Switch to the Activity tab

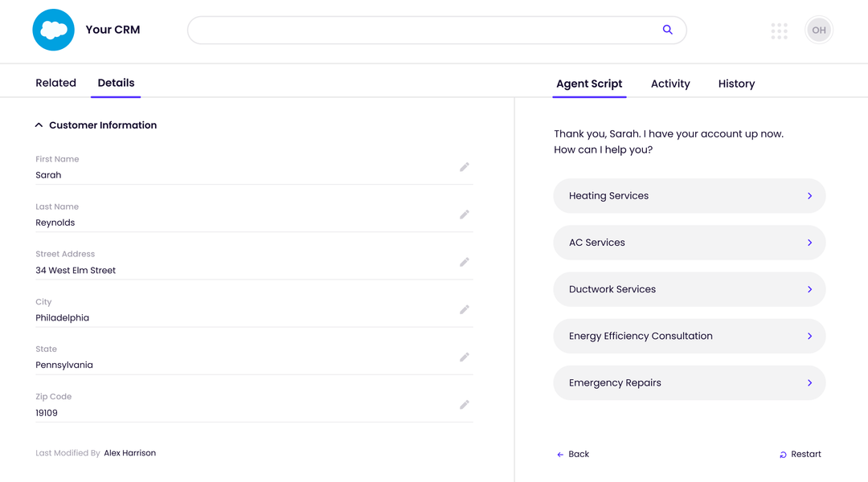point(670,84)
